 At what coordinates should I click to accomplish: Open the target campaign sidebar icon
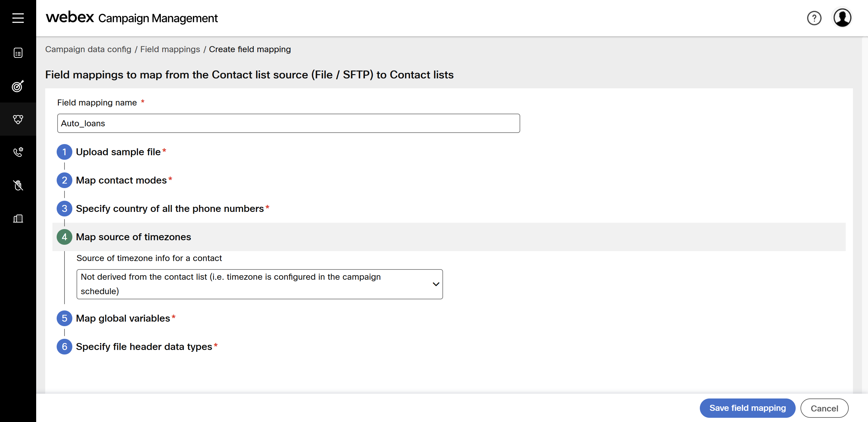coord(18,86)
